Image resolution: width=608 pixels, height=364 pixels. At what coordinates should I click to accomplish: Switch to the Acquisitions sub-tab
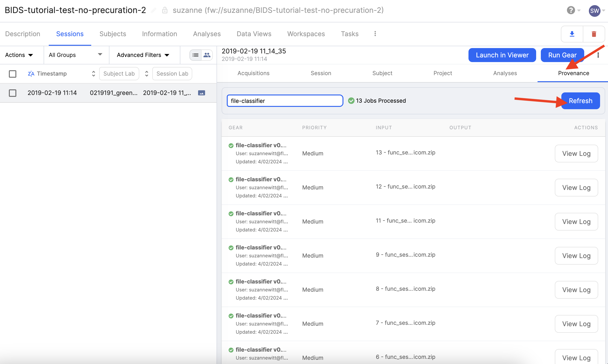[253, 73]
